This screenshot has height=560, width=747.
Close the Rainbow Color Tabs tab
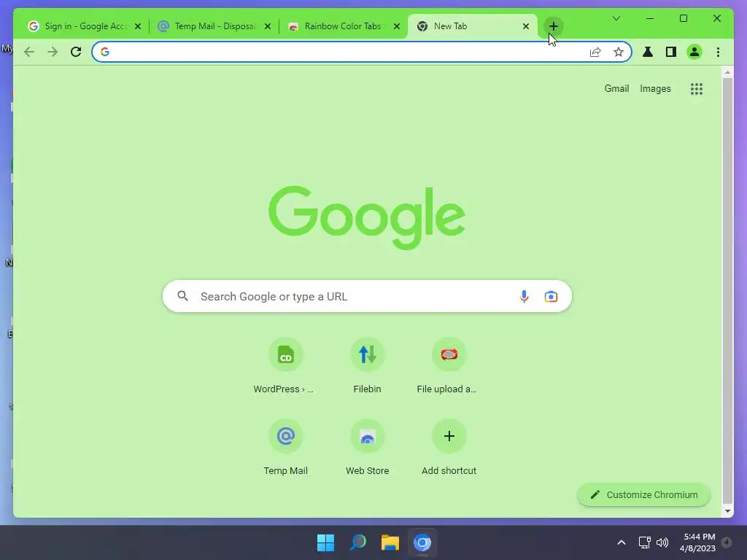point(396,26)
